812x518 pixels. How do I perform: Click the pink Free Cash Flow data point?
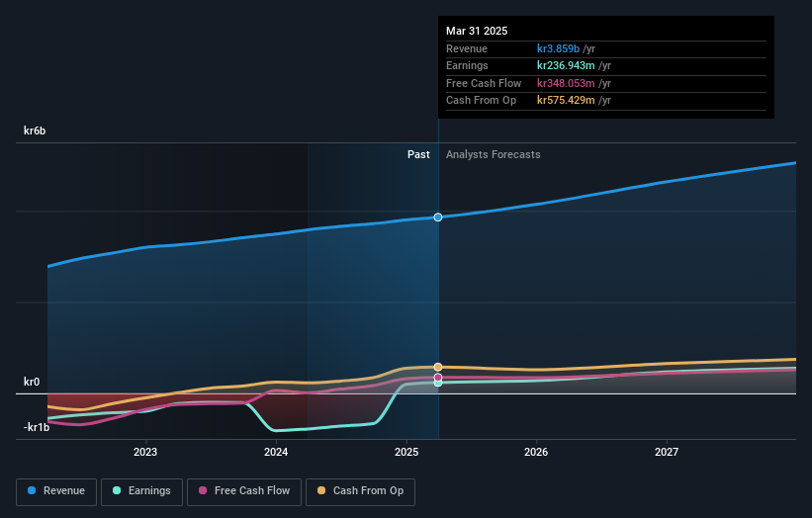click(438, 378)
